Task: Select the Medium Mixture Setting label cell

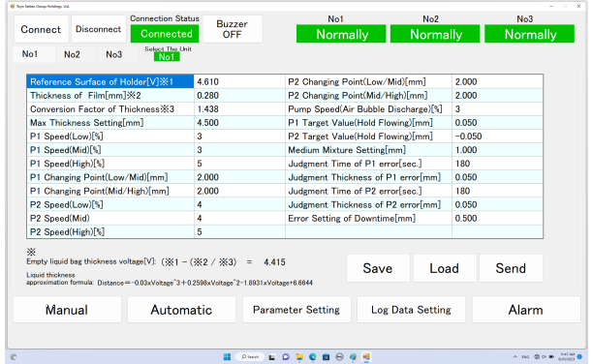Action: click(x=368, y=150)
